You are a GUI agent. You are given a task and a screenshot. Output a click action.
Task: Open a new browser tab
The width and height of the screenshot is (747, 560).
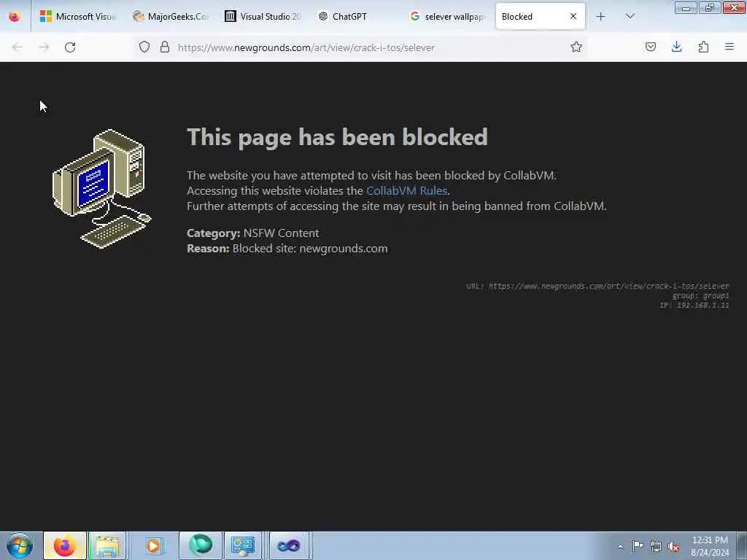(x=601, y=17)
